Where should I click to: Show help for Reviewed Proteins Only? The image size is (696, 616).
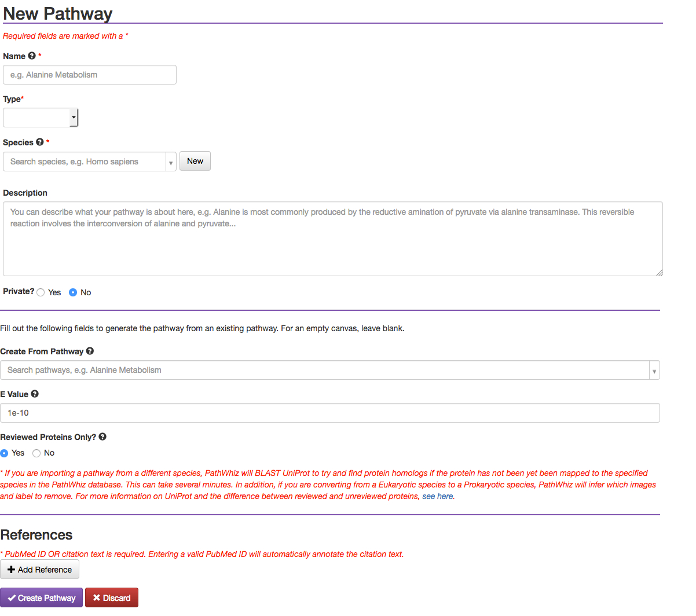pos(102,437)
